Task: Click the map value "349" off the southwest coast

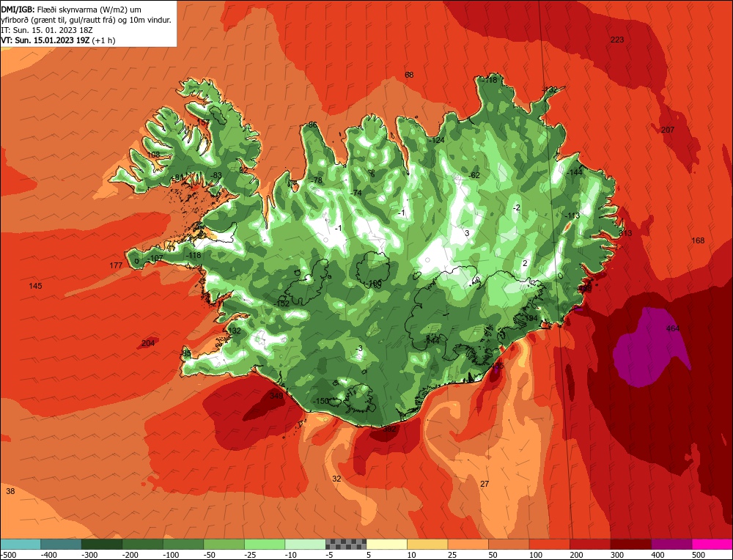Action: [x=277, y=396]
